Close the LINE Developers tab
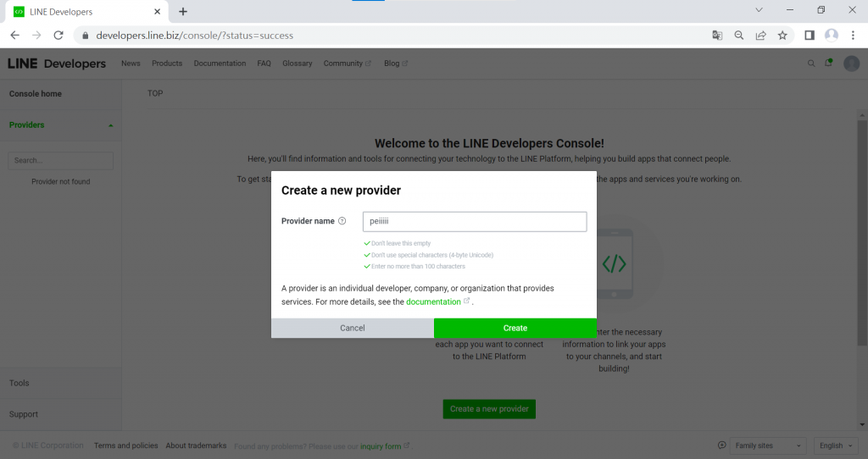Image resolution: width=868 pixels, height=459 pixels. (157, 12)
